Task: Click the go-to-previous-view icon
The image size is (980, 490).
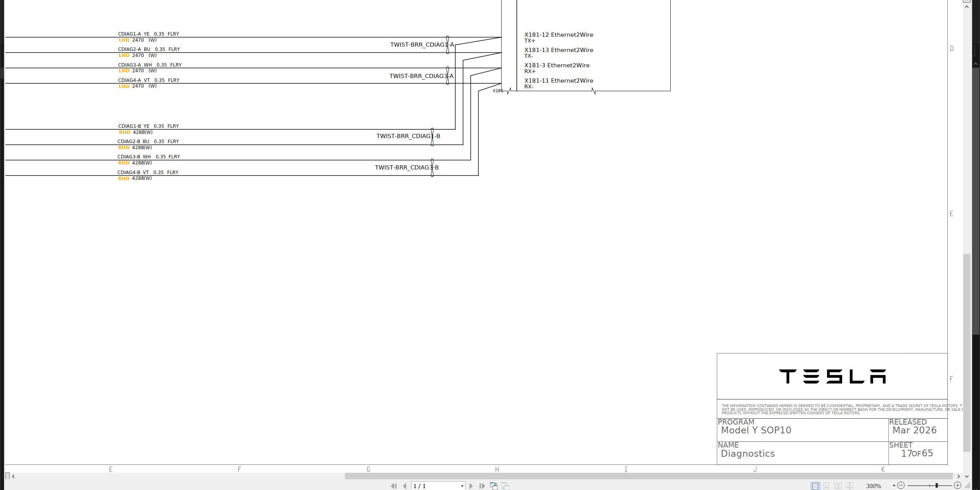Action: (x=494, y=486)
